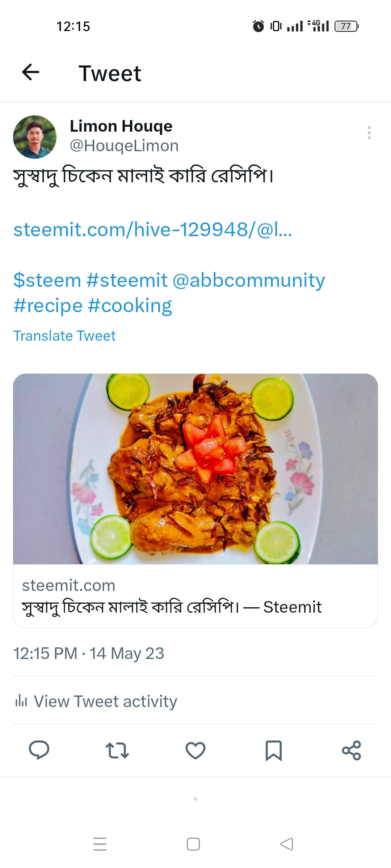Tap the reply speech bubble icon
The height and width of the screenshot is (868, 391).
[39, 750]
